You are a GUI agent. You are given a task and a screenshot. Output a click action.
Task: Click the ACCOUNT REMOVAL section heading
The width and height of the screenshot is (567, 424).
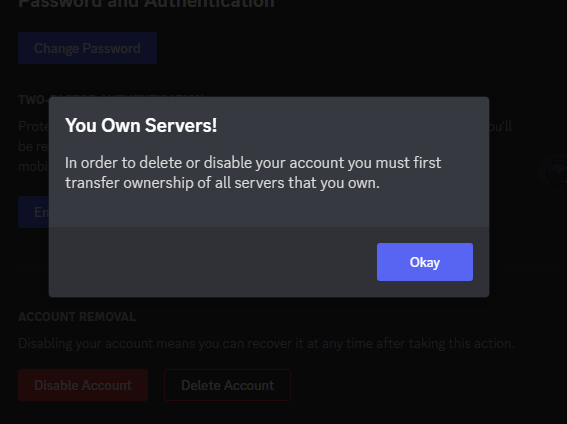pyautogui.click(x=77, y=317)
